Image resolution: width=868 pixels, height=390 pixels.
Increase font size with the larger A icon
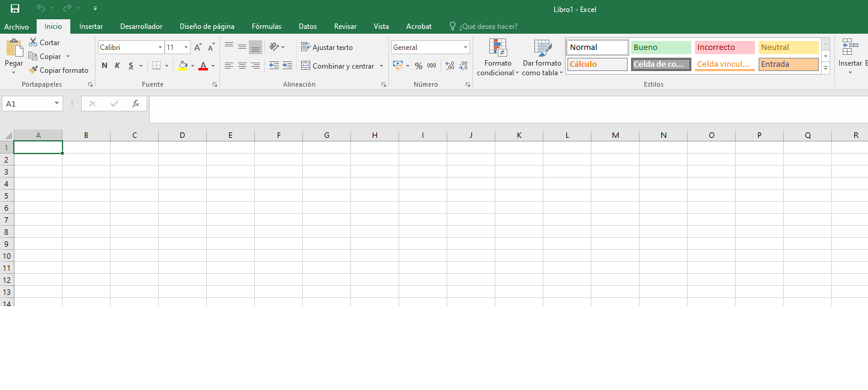197,47
